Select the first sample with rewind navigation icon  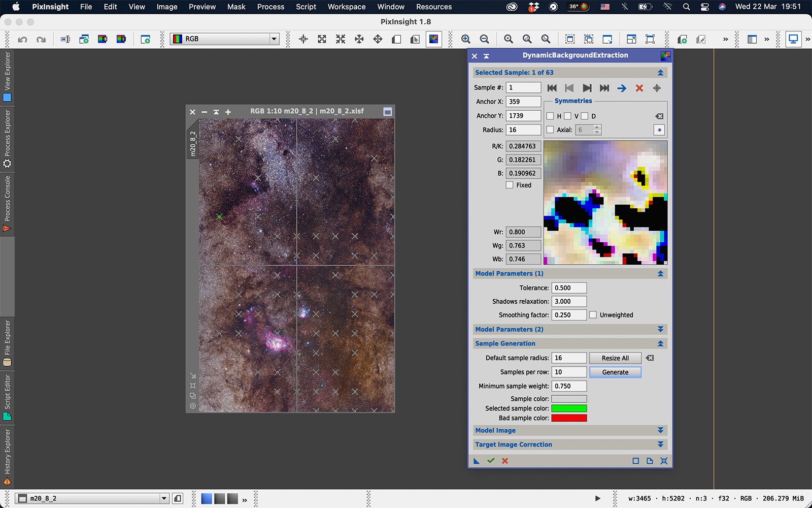[x=552, y=87]
